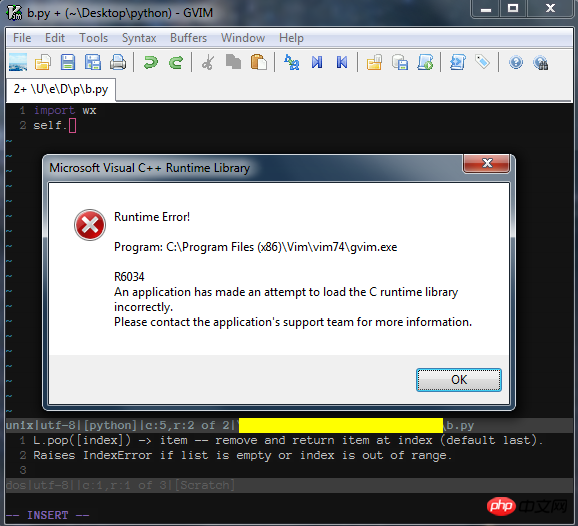Open the Tools menu

(94, 38)
